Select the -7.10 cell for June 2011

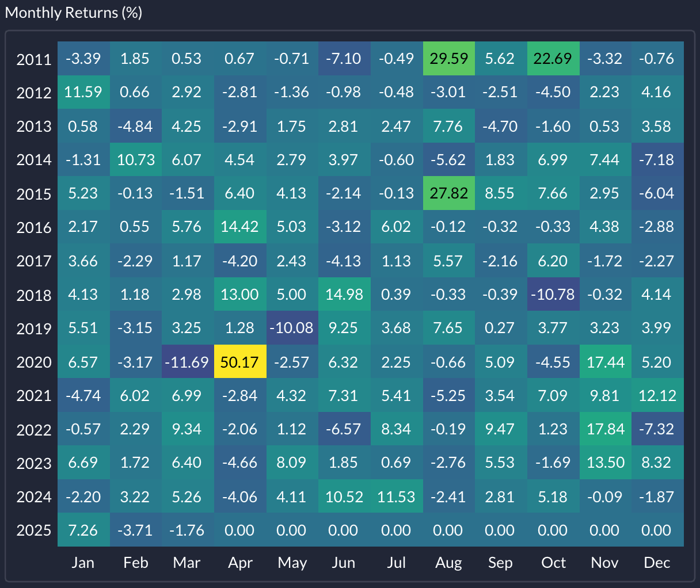pyautogui.click(x=344, y=59)
